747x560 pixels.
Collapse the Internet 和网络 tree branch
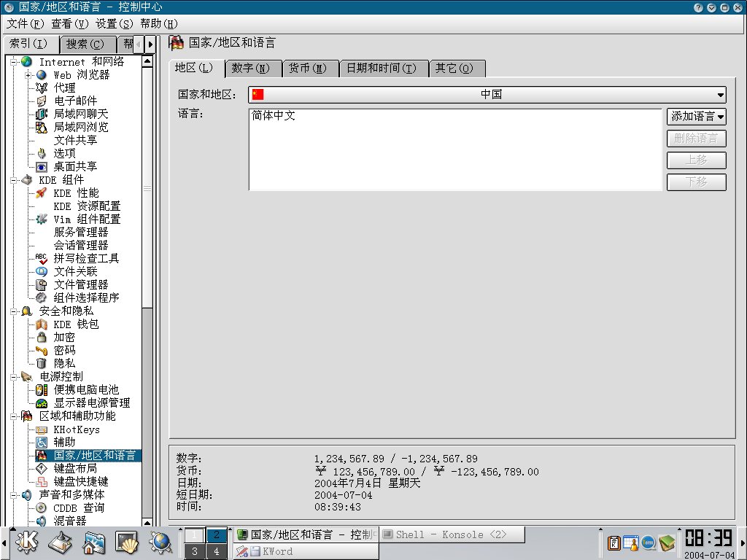click(x=14, y=62)
